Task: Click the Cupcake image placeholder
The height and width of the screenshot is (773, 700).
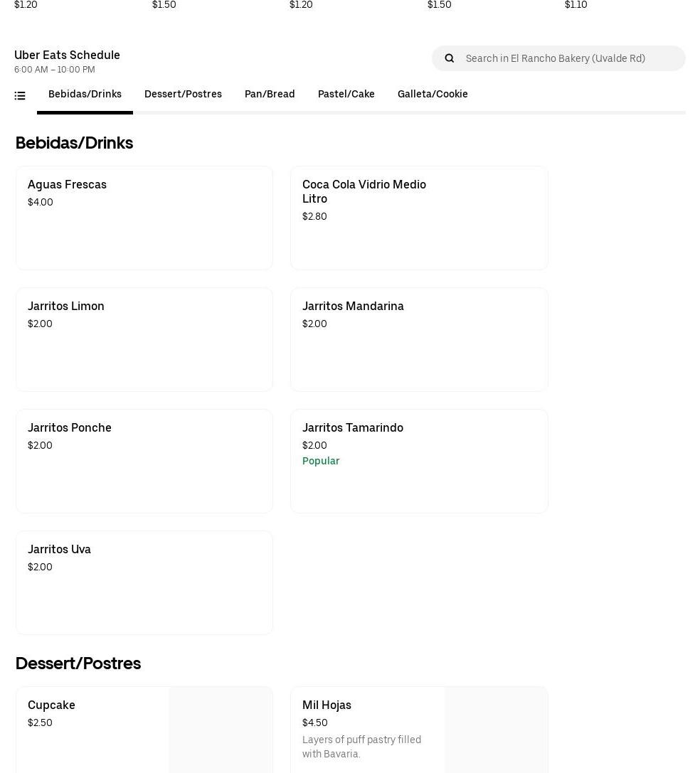Action: [x=221, y=730]
